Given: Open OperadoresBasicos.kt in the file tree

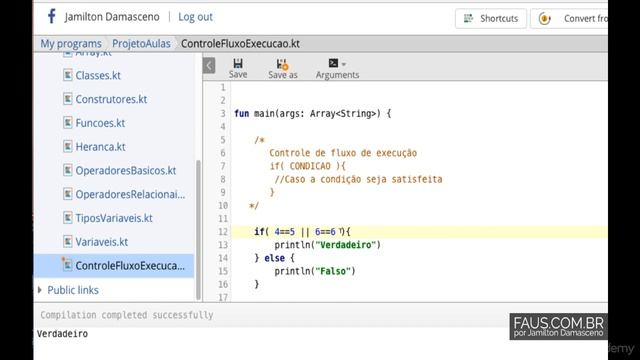Looking at the screenshot, I should click(126, 171).
